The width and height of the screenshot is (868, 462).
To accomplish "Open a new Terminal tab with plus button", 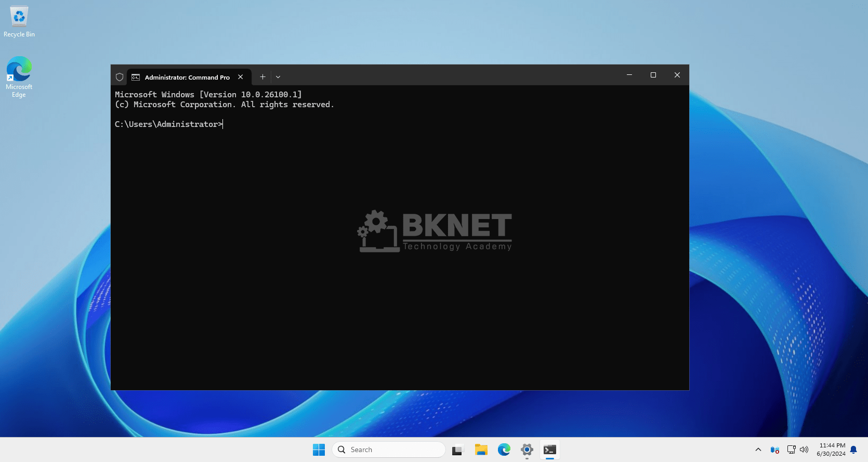I will pos(262,77).
